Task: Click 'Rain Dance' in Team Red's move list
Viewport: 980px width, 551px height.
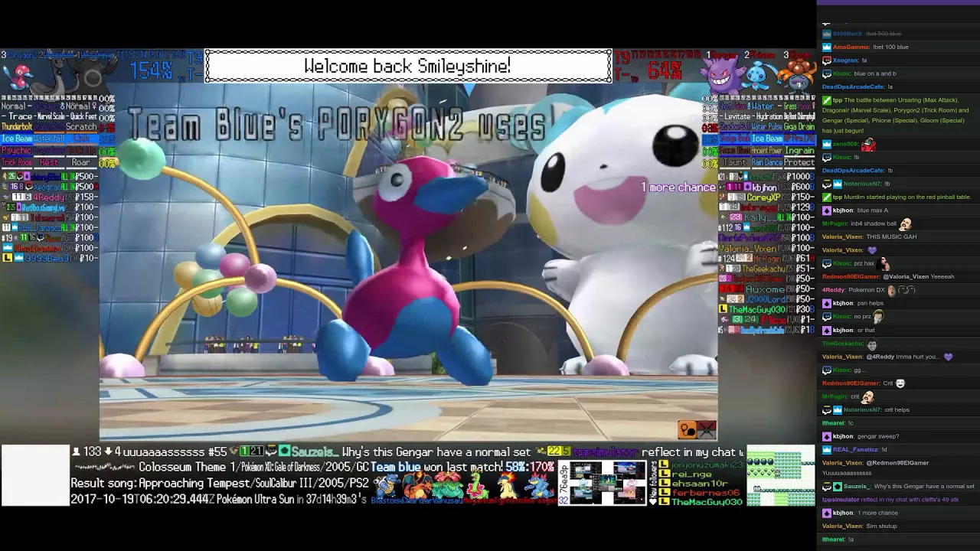Action: tap(766, 162)
